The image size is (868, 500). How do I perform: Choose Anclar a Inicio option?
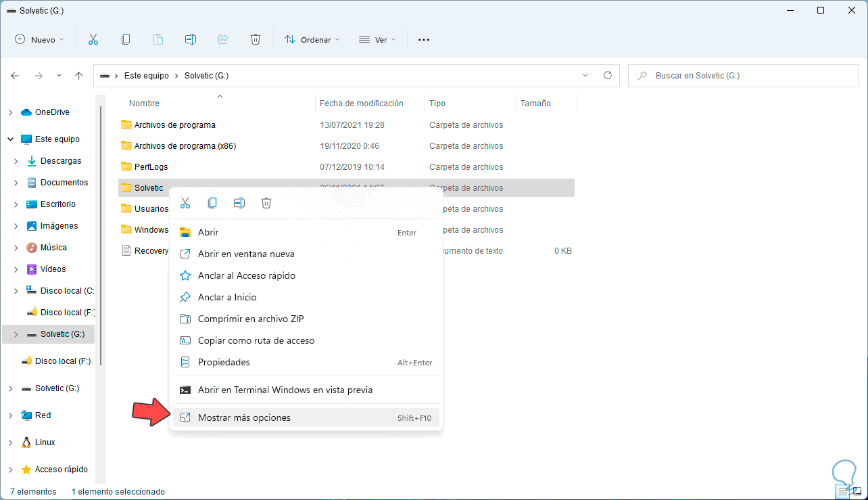click(306, 297)
